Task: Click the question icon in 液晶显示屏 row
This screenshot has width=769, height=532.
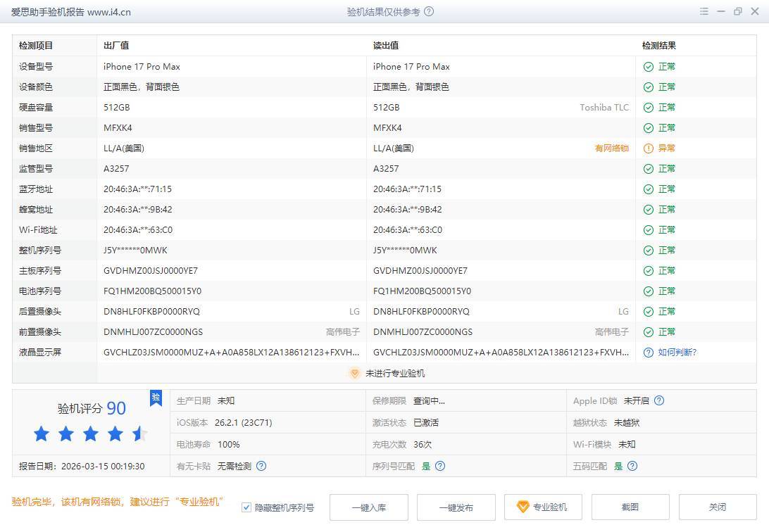Action: pos(649,353)
